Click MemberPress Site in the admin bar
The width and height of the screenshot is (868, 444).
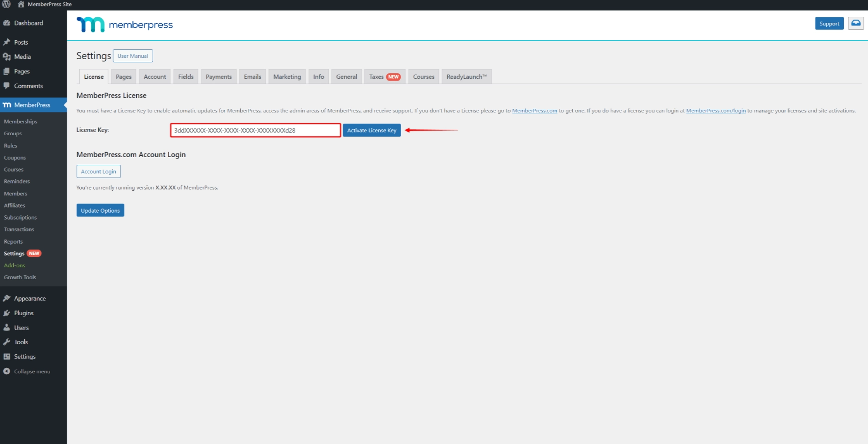coord(50,4)
